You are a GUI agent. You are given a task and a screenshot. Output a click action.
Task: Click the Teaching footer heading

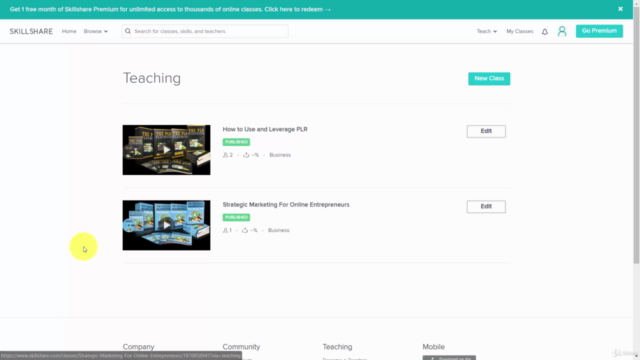pos(337,347)
